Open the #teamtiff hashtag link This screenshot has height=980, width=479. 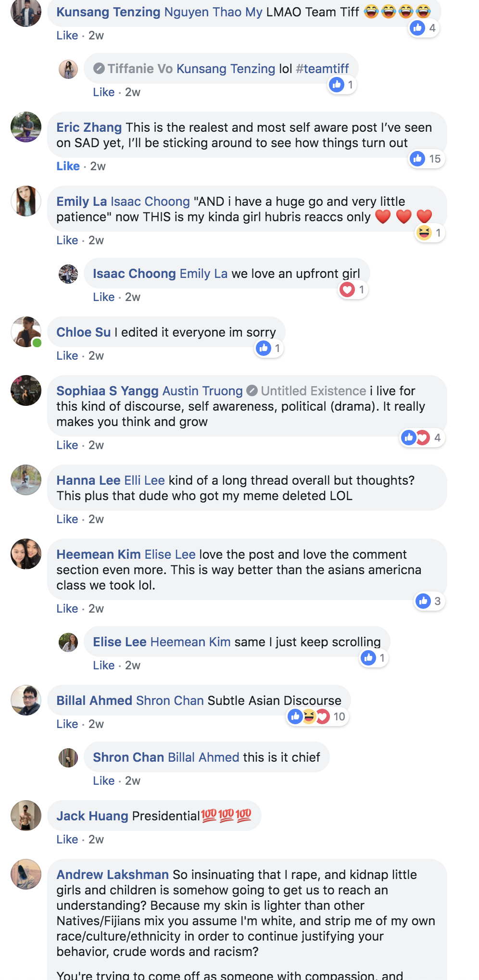pos(322,69)
